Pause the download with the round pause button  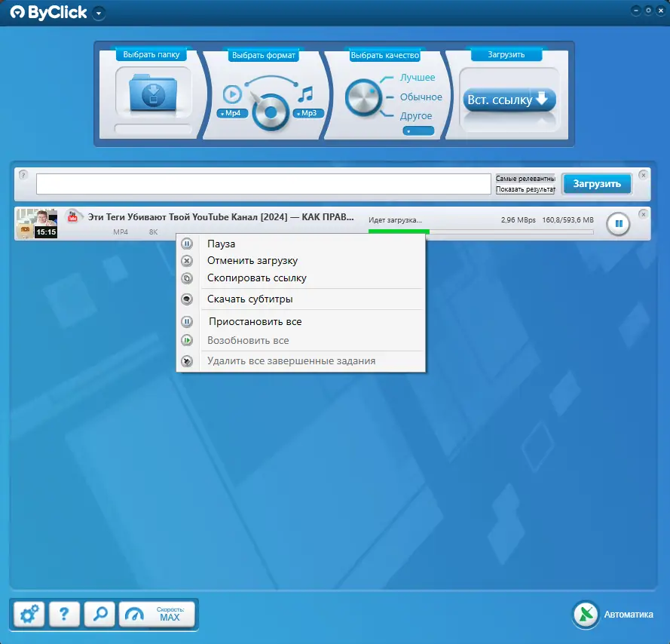click(618, 224)
